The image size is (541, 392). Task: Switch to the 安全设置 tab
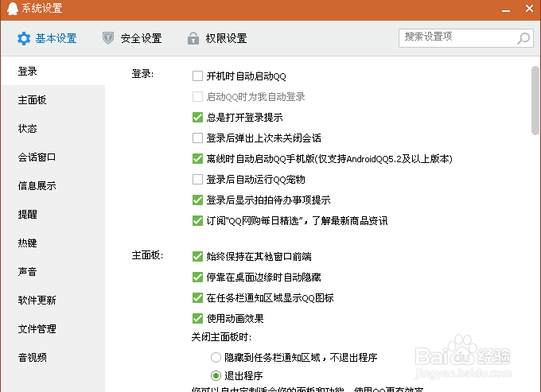[132, 38]
